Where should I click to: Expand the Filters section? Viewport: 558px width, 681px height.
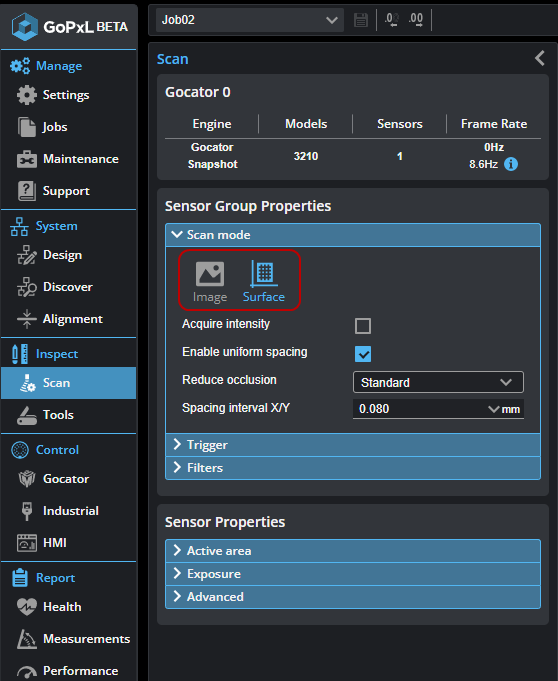353,468
